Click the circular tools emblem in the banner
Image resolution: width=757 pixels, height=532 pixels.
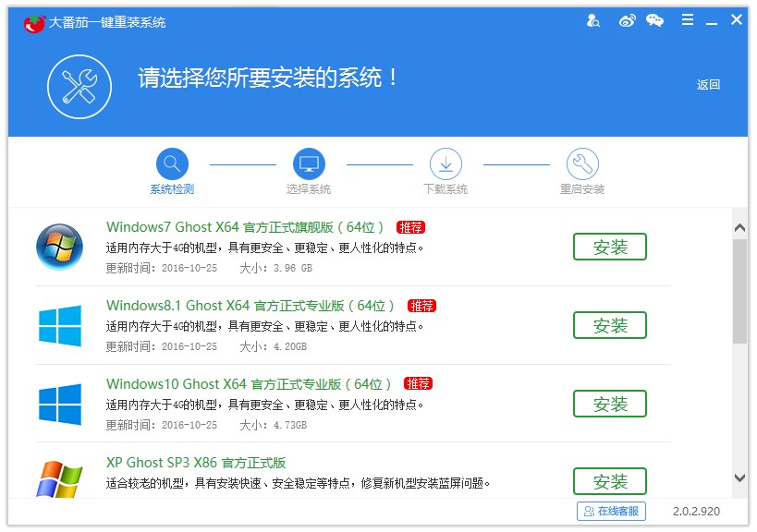pos(79,86)
